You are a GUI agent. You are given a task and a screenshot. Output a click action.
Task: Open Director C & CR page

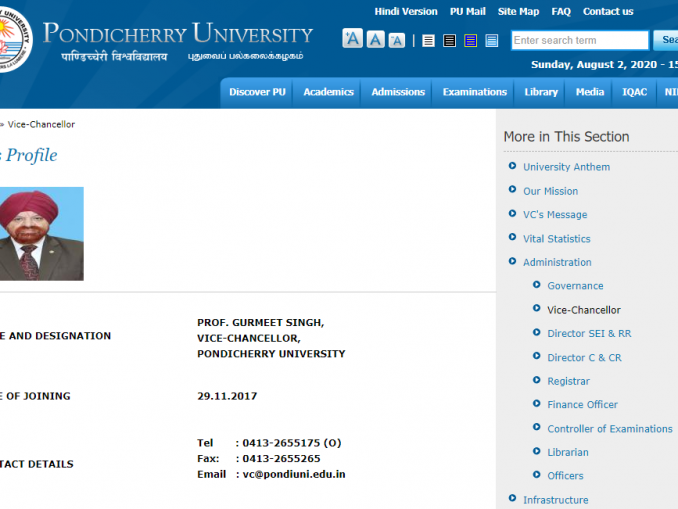(x=584, y=358)
